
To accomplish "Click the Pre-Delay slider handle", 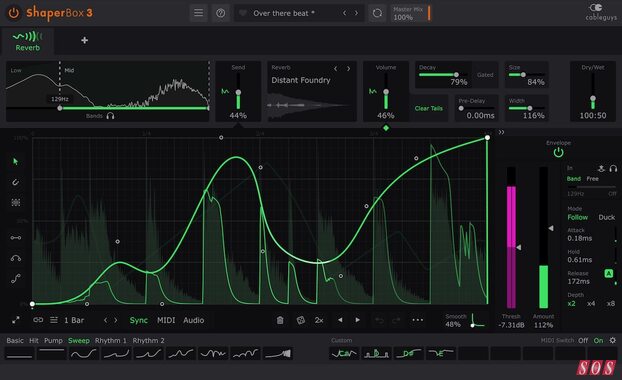I will tap(461, 108).
